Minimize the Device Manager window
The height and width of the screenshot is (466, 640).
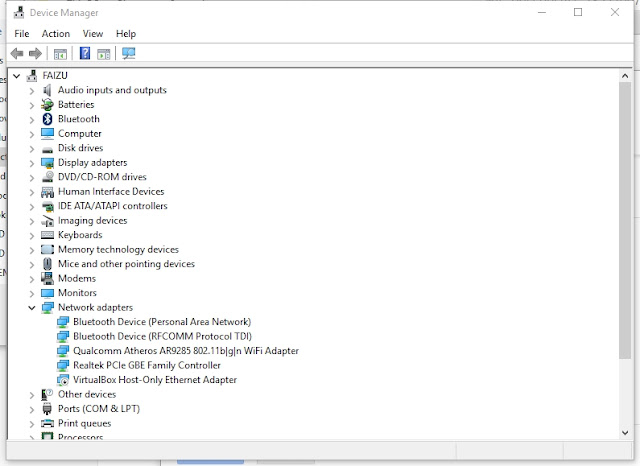[542, 12]
